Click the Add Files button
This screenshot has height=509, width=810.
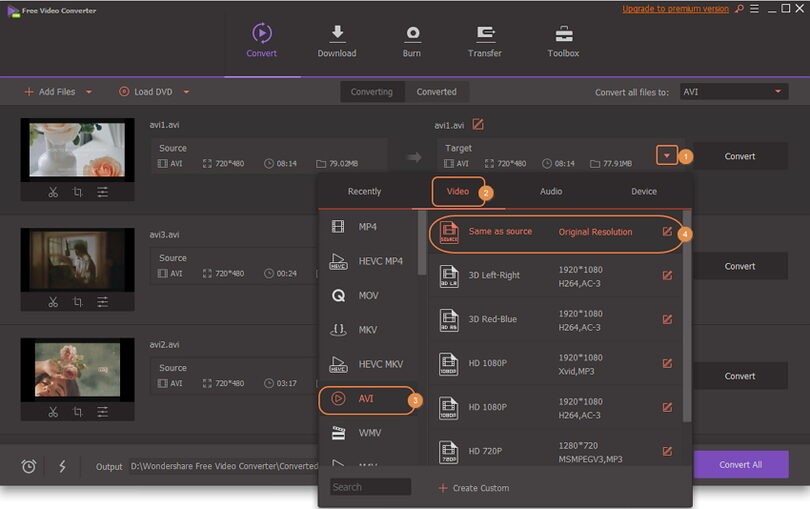click(50, 92)
